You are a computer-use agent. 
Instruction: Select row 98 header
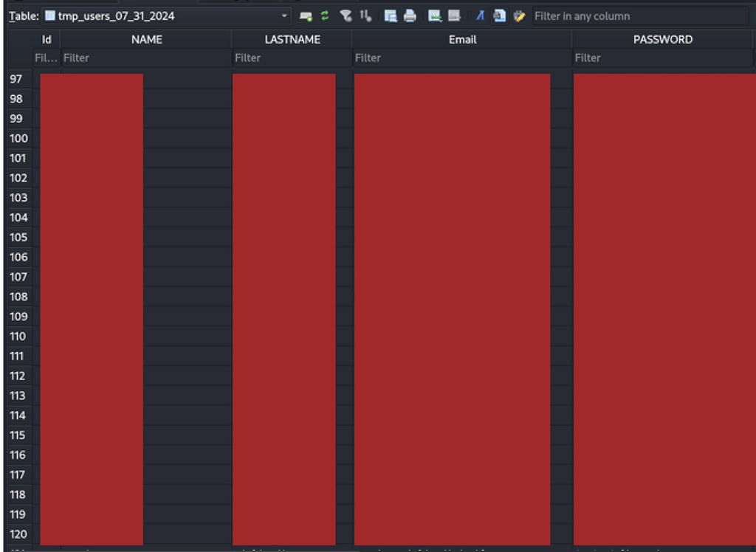tap(19, 99)
